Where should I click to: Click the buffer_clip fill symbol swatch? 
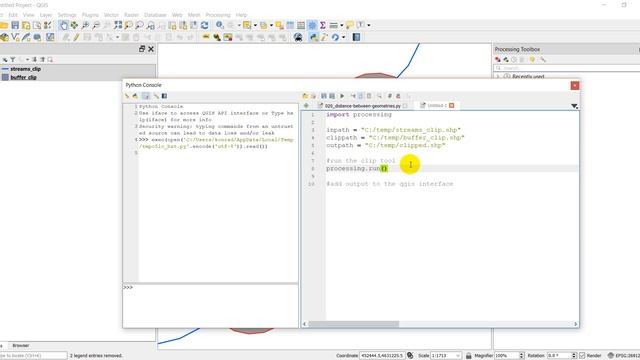coord(5,77)
